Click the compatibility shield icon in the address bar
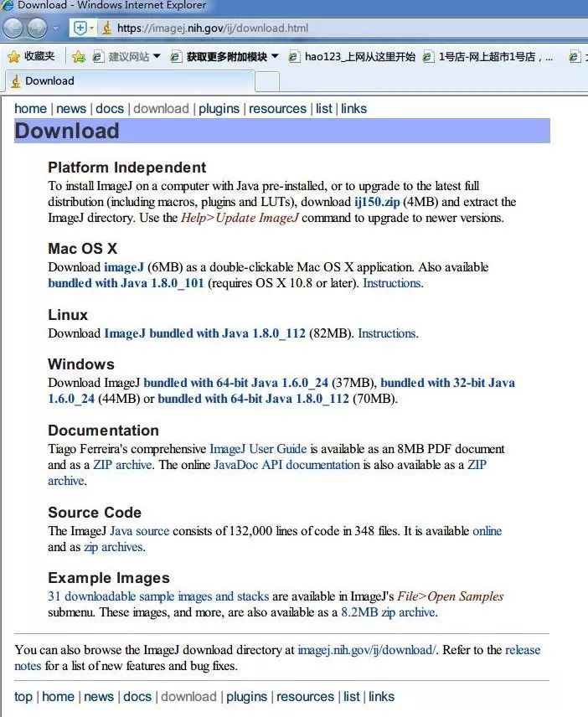 pyautogui.click(x=80, y=28)
